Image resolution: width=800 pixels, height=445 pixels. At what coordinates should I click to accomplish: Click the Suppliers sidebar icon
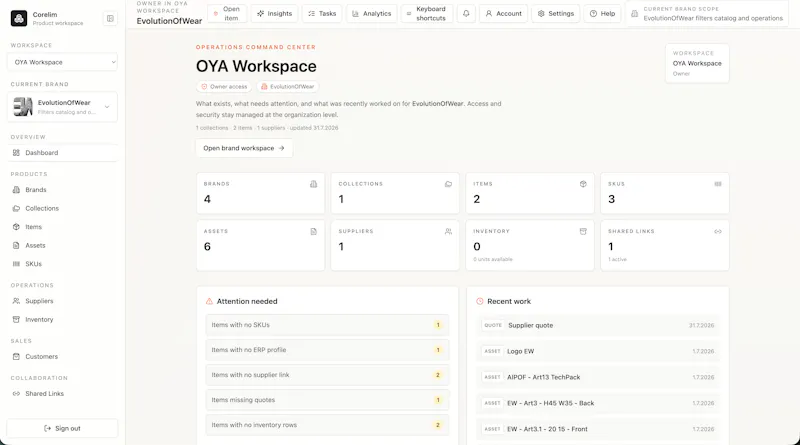point(16,301)
